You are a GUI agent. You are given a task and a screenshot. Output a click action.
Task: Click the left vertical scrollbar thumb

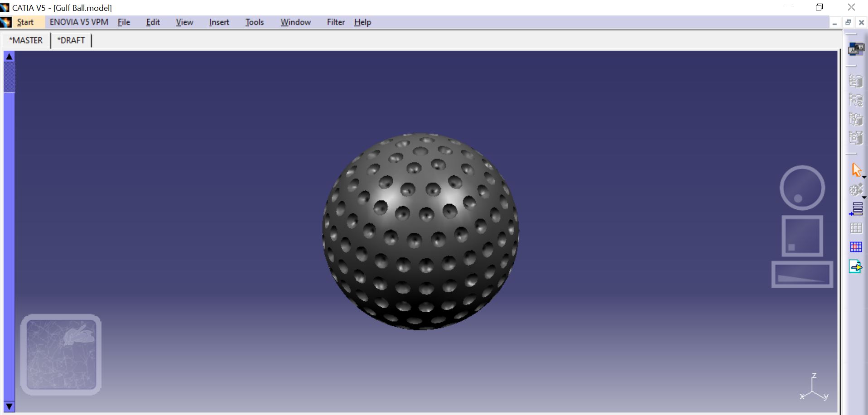9,77
